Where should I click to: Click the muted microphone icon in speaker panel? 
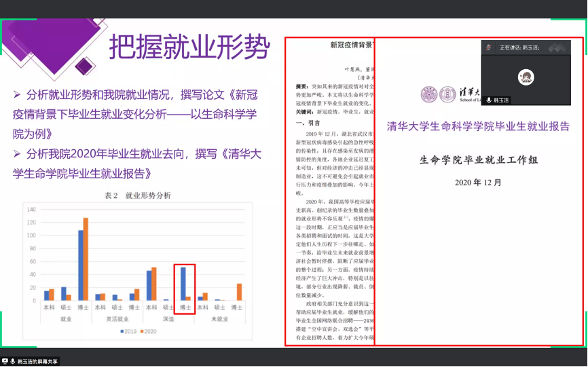[489, 47]
